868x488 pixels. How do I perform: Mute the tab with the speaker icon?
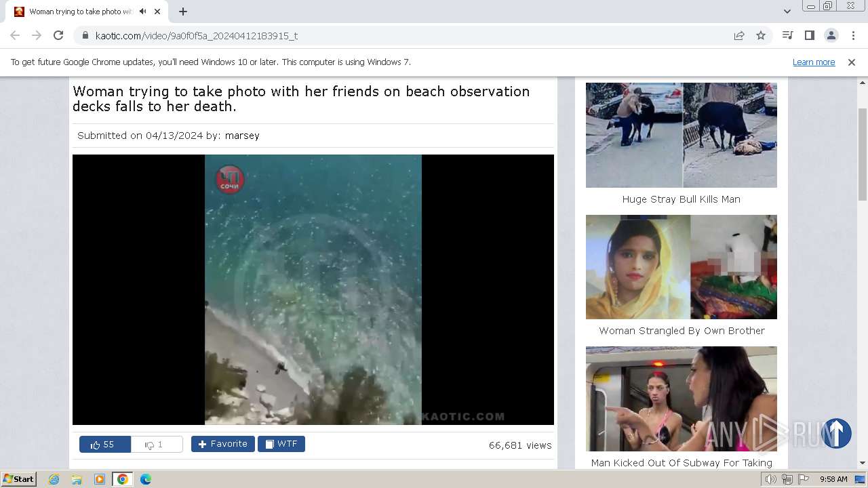tap(142, 12)
